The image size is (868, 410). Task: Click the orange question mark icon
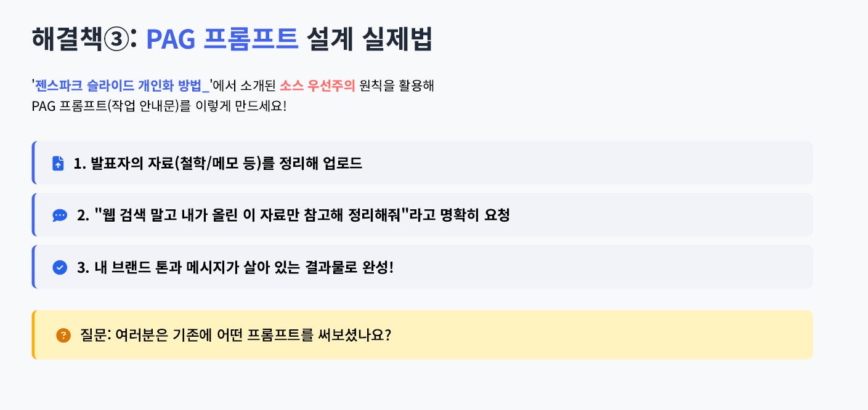point(63,336)
